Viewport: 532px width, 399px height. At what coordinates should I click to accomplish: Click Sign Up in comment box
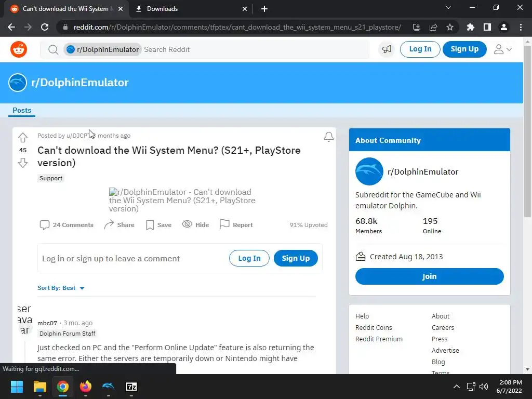tap(296, 258)
